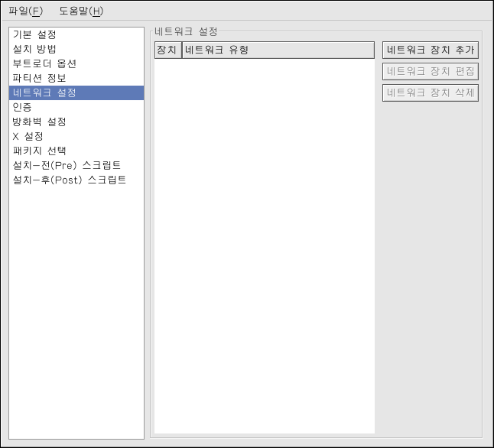Click the 네트워크 장치 삭제 button
Screen dimensions: 494x448
click(431, 93)
